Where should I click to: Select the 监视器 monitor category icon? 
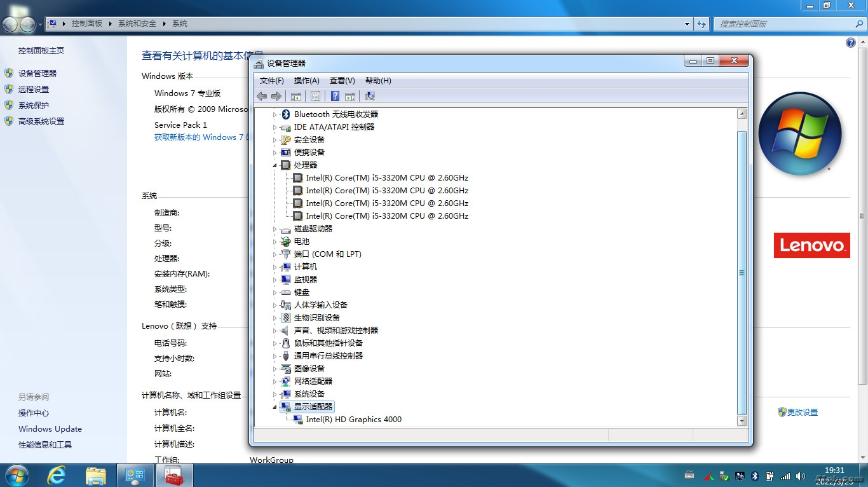click(286, 280)
